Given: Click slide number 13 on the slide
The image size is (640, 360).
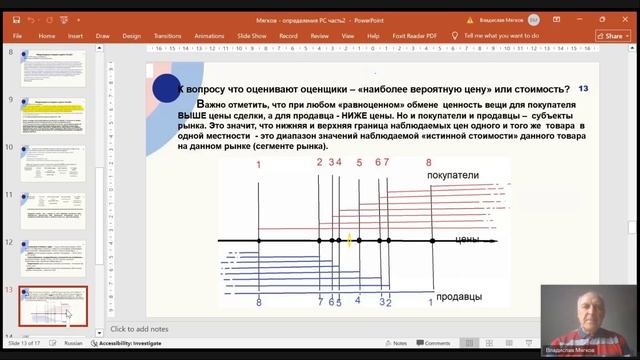Looking at the screenshot, I should 583,89.
